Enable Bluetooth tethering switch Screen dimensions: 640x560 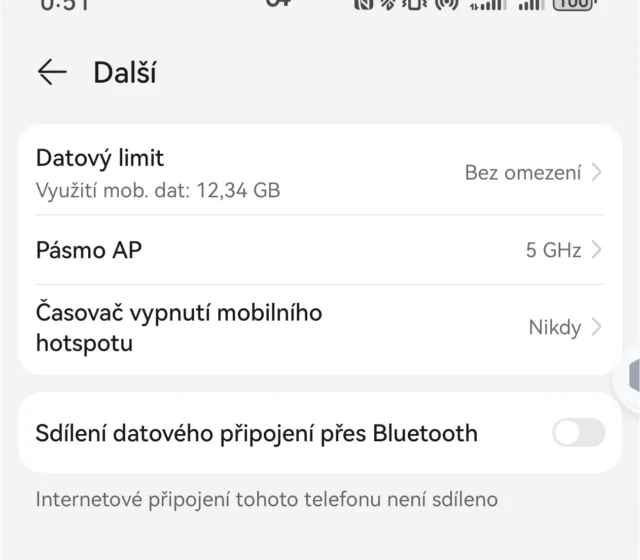coord(579,433)
